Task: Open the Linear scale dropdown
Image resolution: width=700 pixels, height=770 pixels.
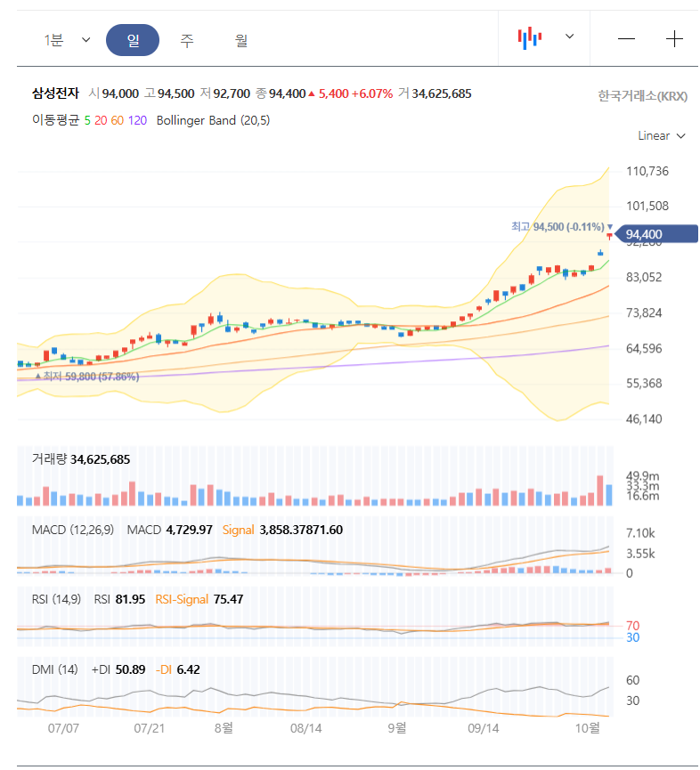Action: point(661,136)
